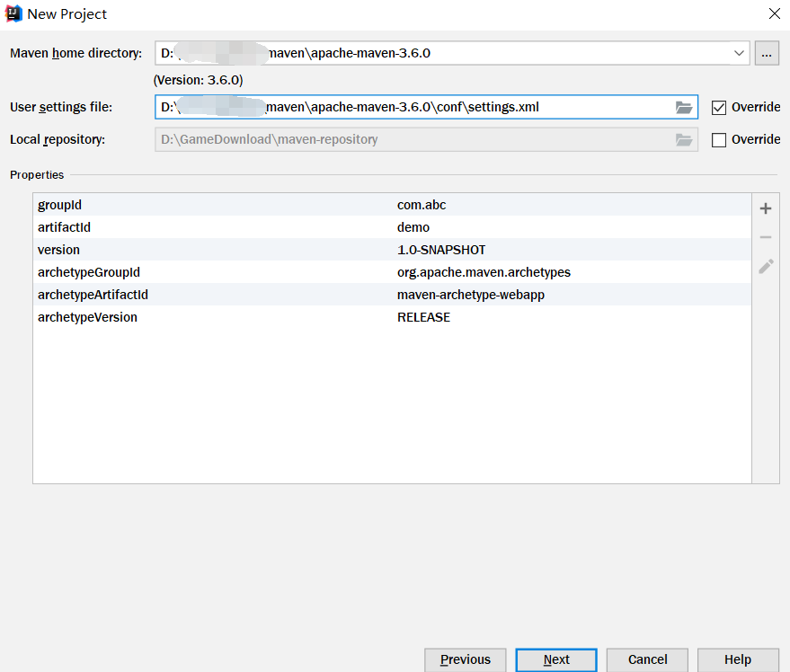Browse Maven home directory with ellipsis button
Image resolution: width=790 pixels, height=672 pixels.
(x=767, y=53)
